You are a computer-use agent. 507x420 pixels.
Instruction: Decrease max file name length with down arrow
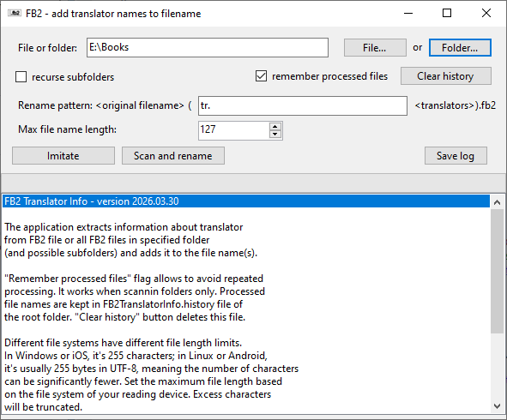(275, 135)
